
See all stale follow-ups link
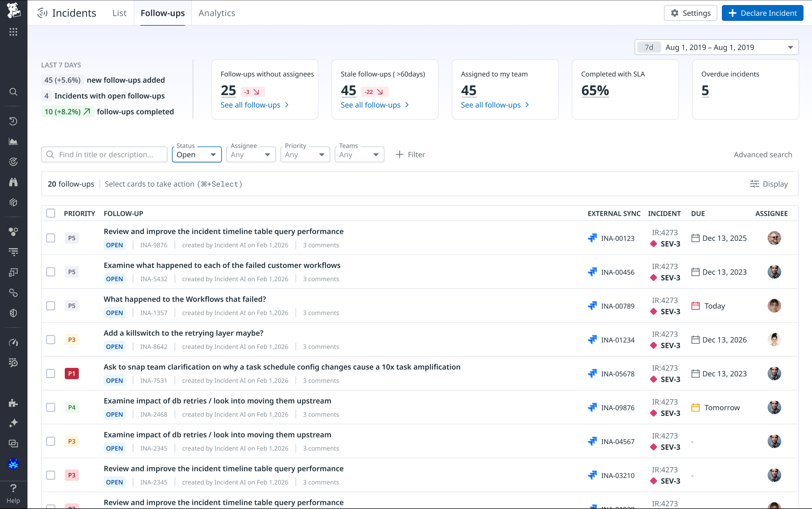(x=375, y=105)
